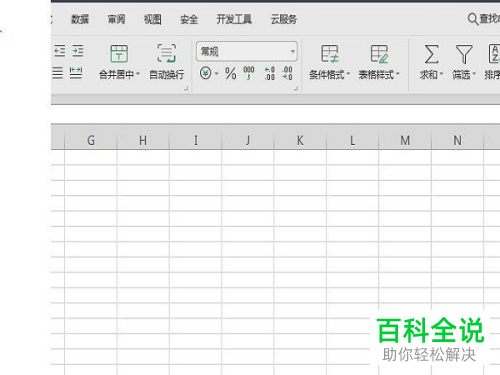
Task: Open alignment settings dialog launcher
Action: pos(186,88)
